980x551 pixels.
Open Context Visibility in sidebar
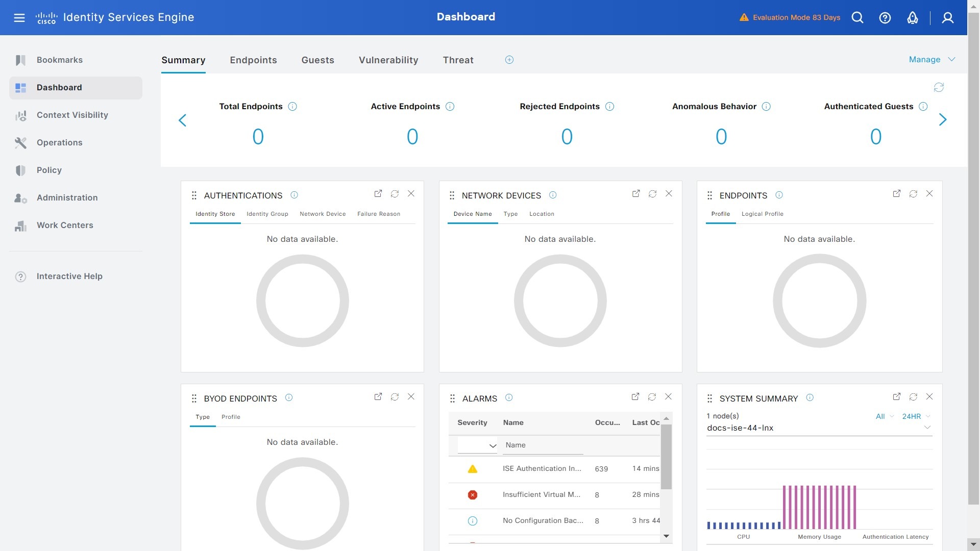[x=72, y=115]
